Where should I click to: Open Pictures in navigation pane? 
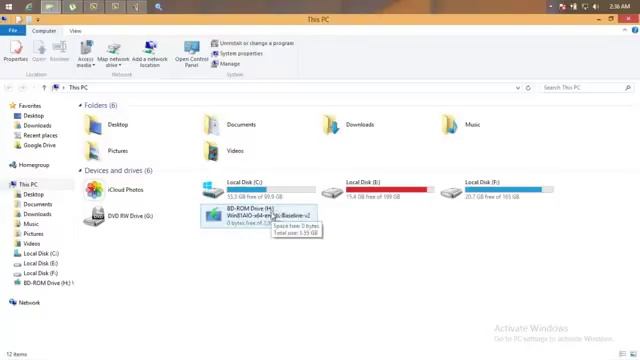click(x=33, y=234)
